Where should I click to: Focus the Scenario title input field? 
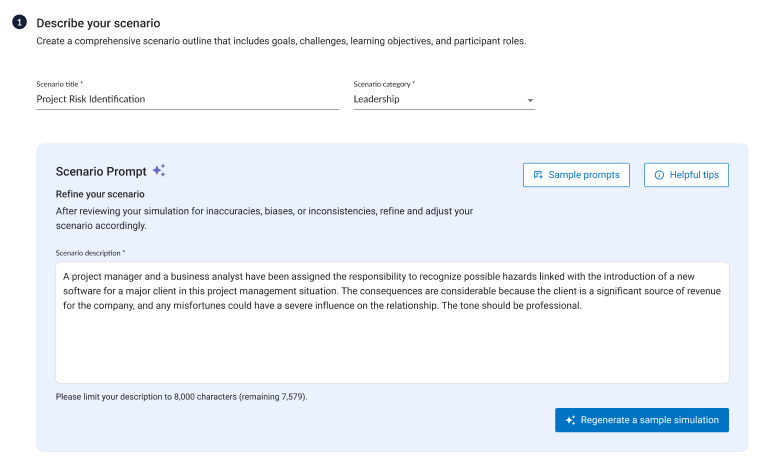(x=188, y=99)
